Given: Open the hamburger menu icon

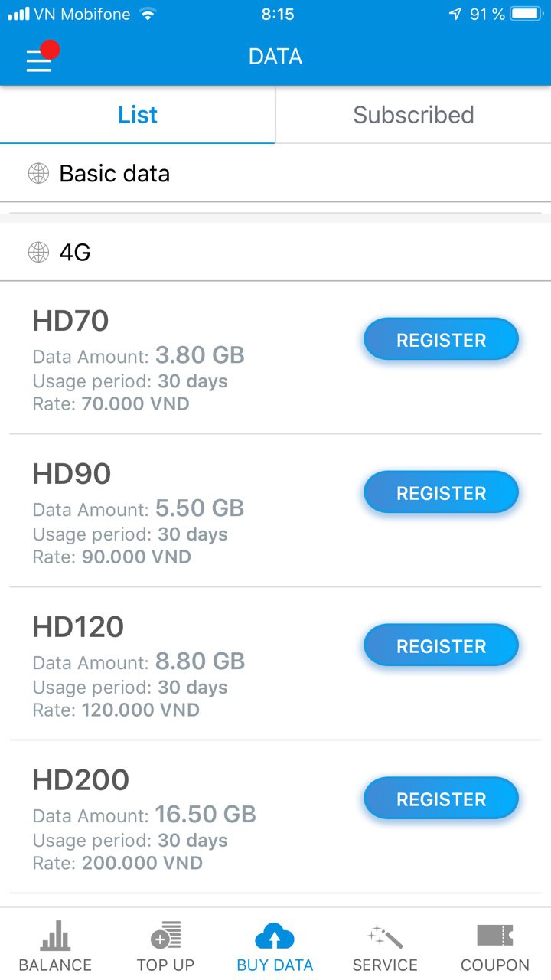Looking at the screenshot, I should (38, 60).
